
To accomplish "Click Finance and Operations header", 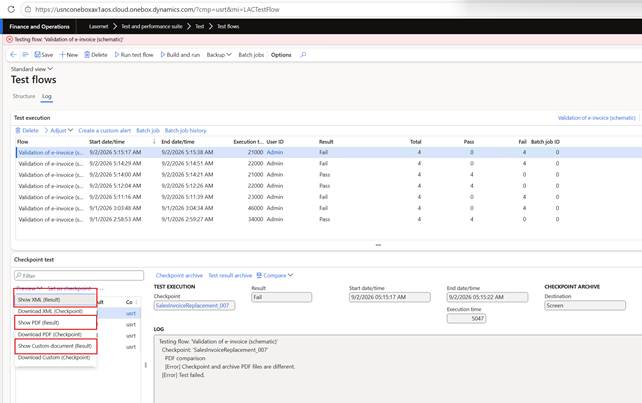I will (39, 26).
